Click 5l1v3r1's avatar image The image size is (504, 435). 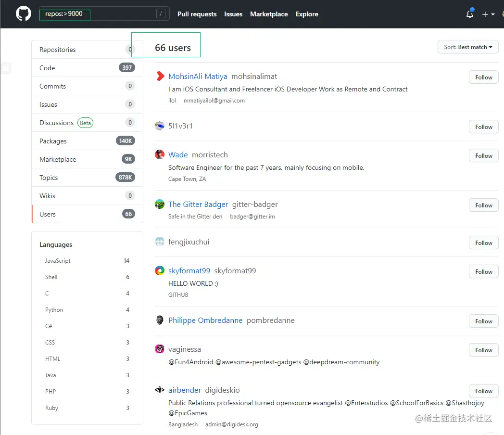pos(160,126)
